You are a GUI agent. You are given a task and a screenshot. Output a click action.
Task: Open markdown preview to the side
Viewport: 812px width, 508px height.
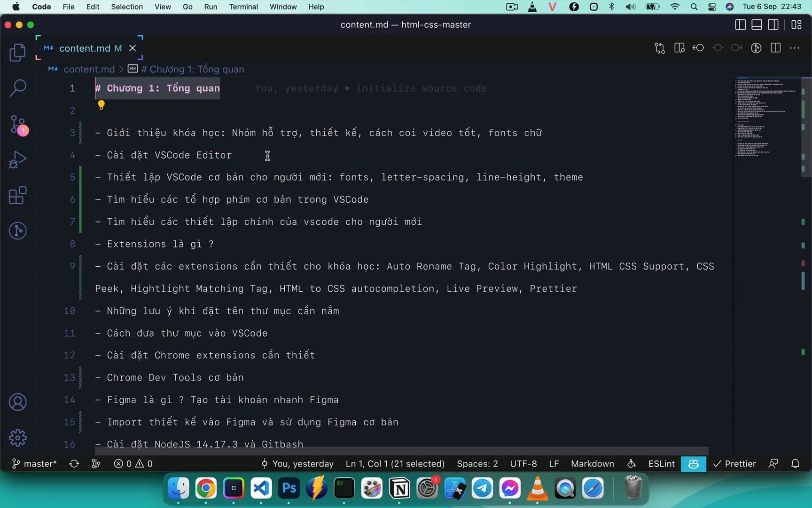[x=679, y=48]
